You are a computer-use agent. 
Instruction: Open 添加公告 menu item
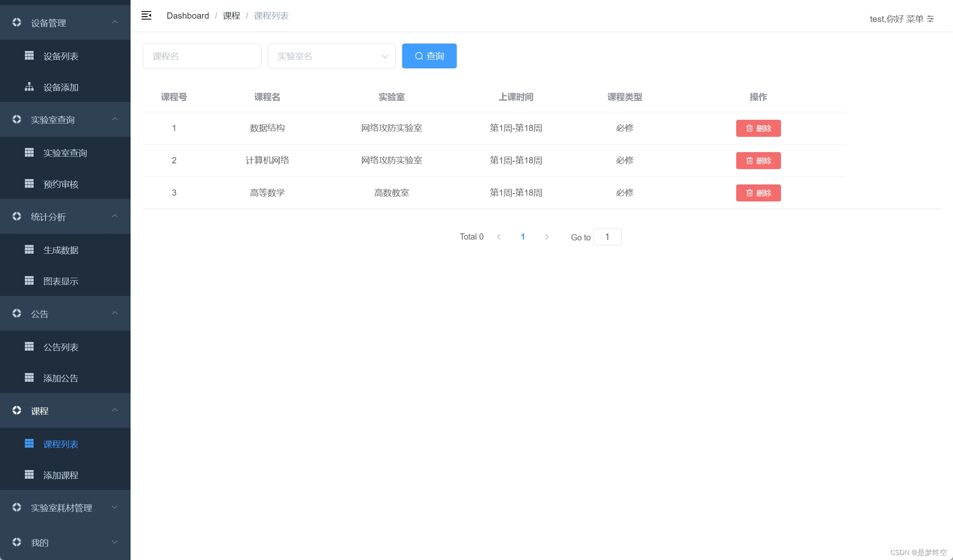pyautogui.click(x=65, y=378)
